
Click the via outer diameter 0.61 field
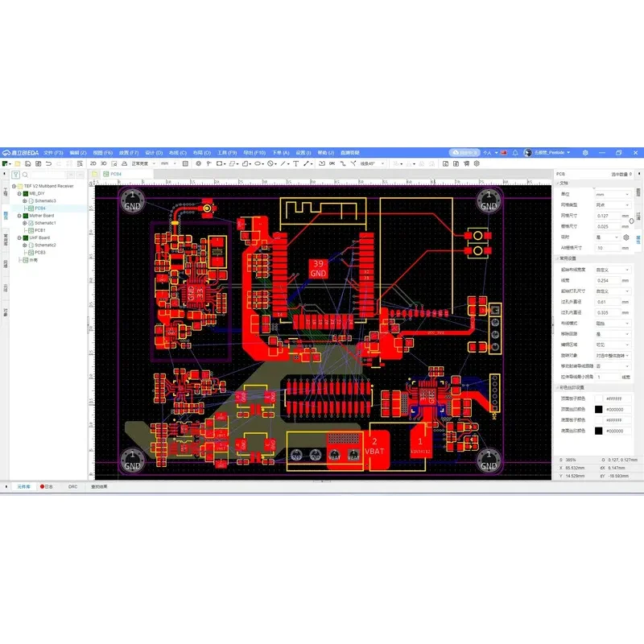coord(608,302)
